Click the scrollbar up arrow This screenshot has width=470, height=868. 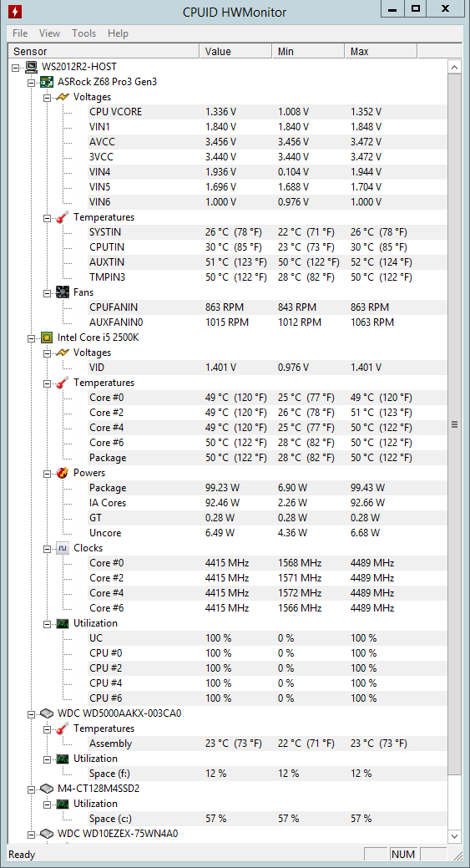454,67
